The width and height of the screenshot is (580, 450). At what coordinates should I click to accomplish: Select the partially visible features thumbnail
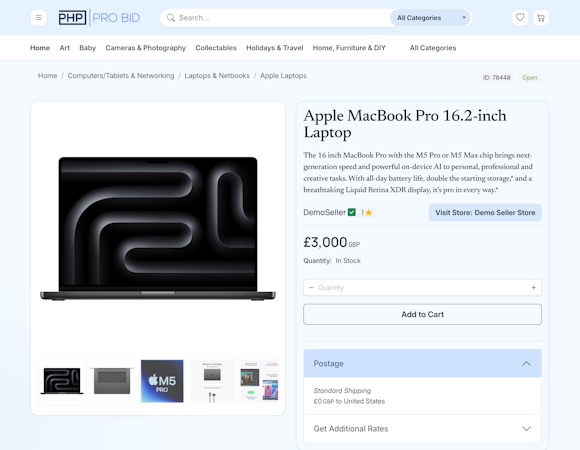[x=259, y=381]
